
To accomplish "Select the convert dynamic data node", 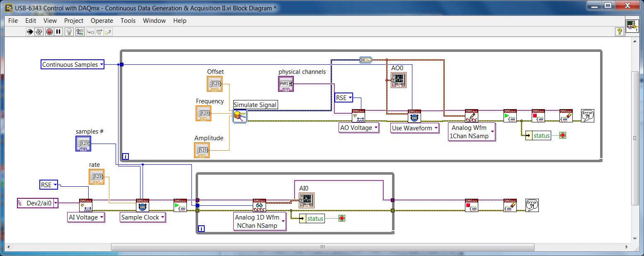I will [366, 60].
